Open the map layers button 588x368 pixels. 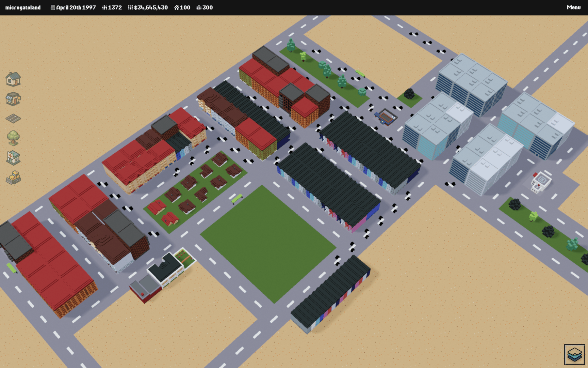(574, 354)
